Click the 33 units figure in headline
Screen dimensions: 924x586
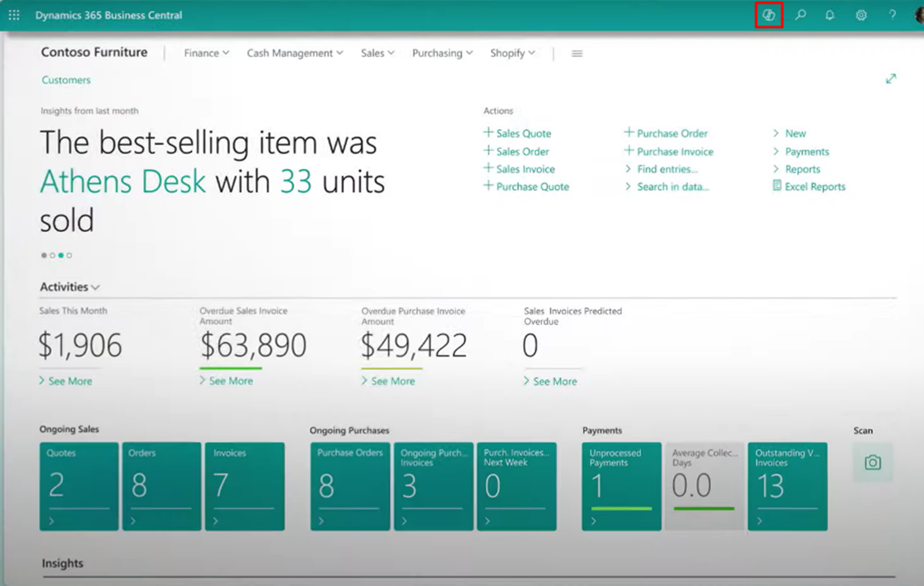pos(295,182)
